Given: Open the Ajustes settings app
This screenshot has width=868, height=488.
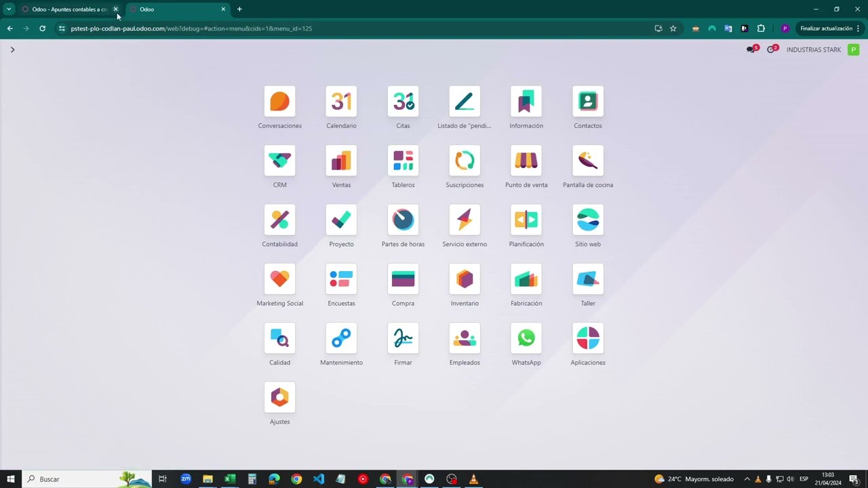Looking at the screenshot, I should [279, 397].
